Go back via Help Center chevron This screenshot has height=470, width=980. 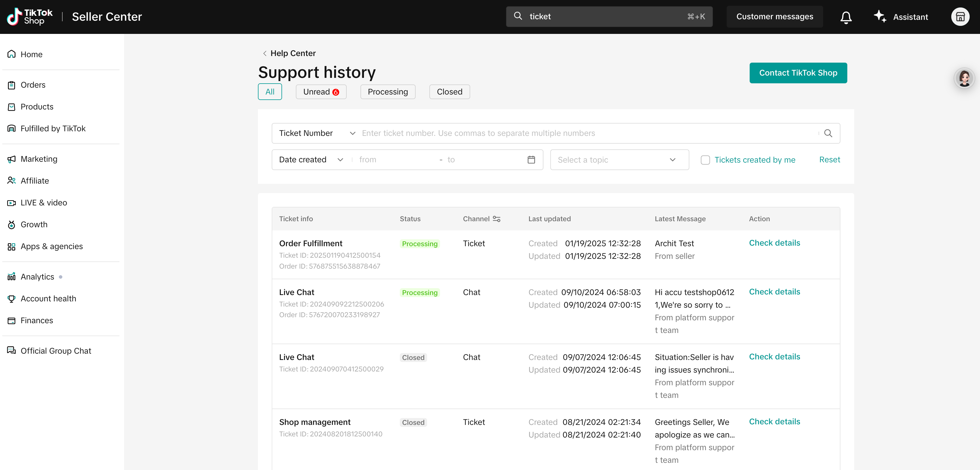coord(265,53)
